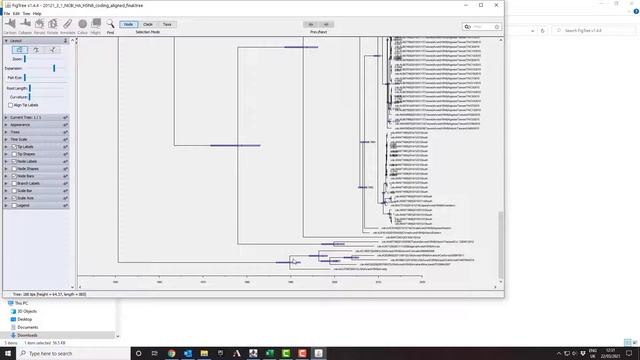640x360 pixels.
Task: Toggle the Scale Bar checkbox
Action: pos(14,191)
